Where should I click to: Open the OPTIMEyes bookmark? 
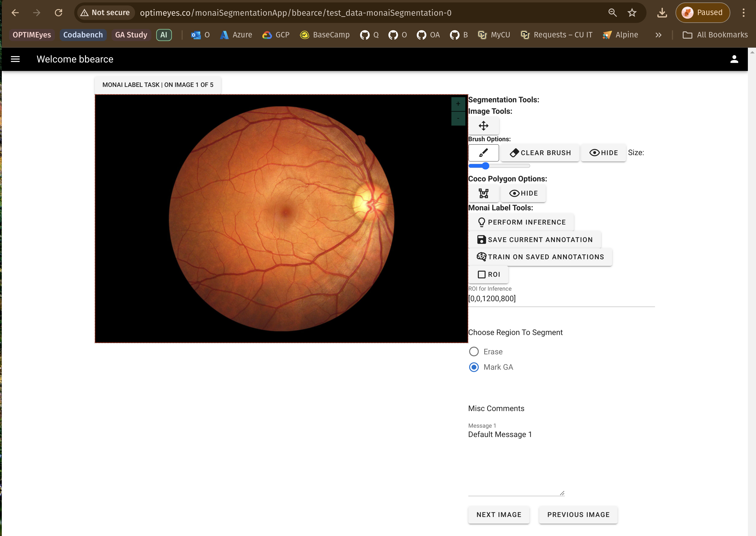pyautogui.click(x=32, y=35)
